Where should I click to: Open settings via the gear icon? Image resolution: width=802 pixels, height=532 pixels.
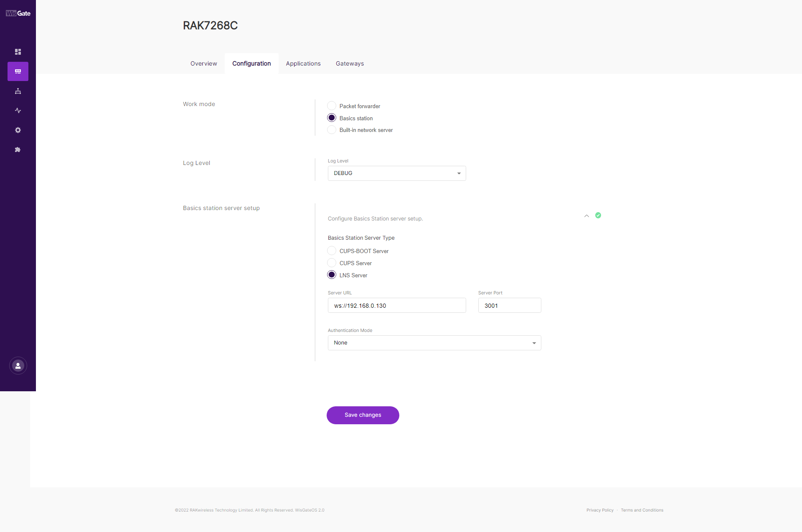(18, 130)
